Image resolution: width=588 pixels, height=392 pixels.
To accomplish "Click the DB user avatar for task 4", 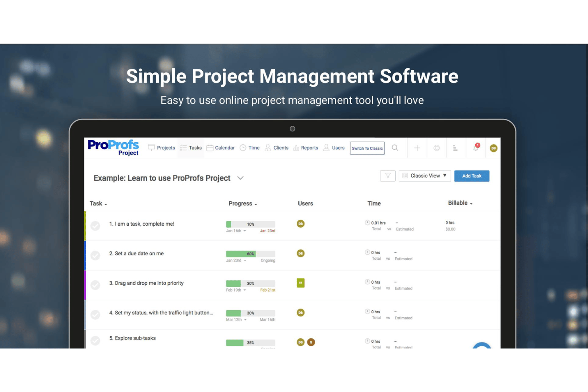I will click(301, 313).
